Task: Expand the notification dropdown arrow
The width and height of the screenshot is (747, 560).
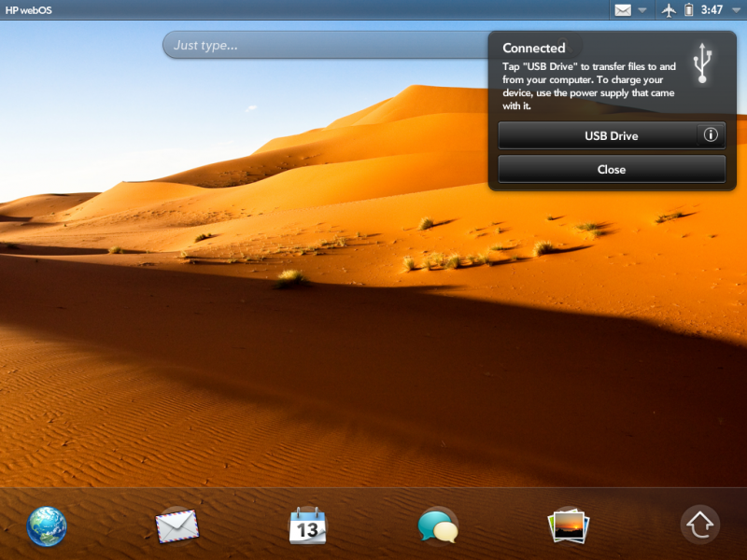Action: tap(642, 10)
